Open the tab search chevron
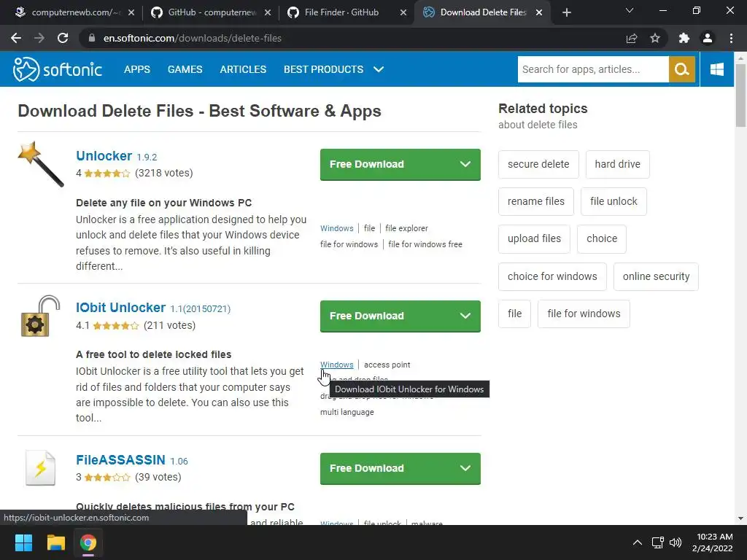 630,10
